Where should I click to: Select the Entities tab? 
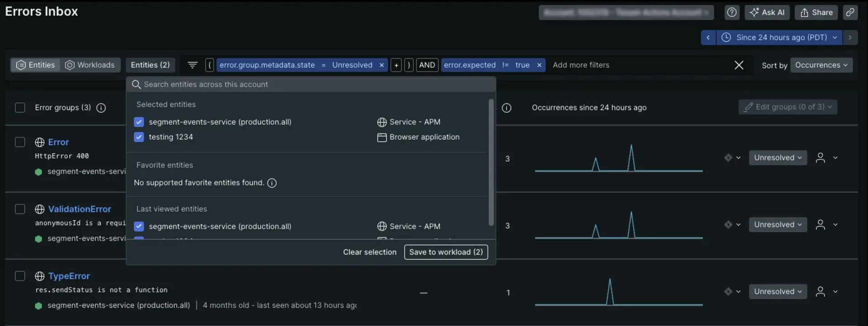36,65
